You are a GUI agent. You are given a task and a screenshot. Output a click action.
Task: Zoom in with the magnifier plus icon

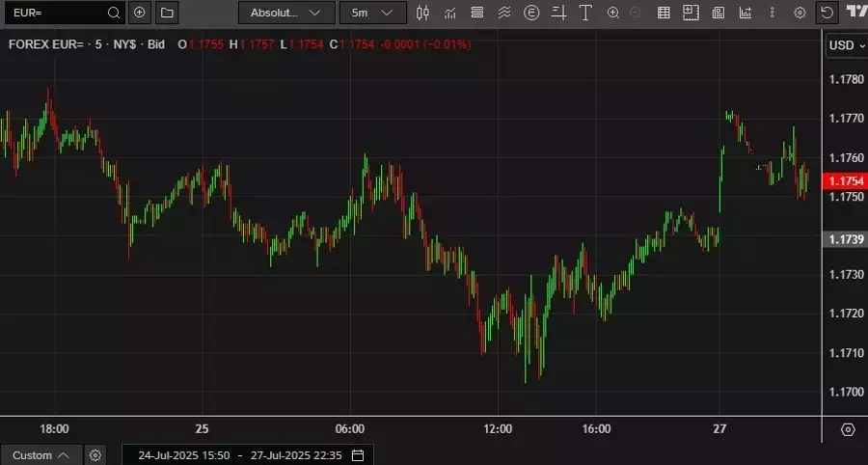(x=613, y=13)
